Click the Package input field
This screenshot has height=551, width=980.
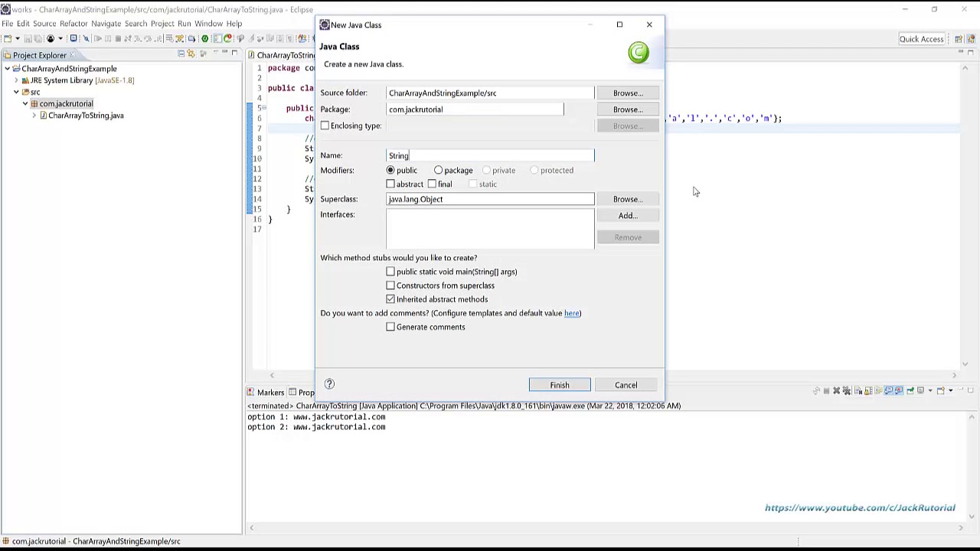pos(475,109)
